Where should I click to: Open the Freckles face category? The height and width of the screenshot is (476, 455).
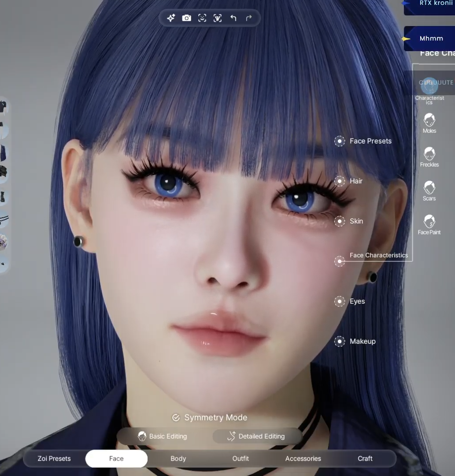[x=429, y=157]
